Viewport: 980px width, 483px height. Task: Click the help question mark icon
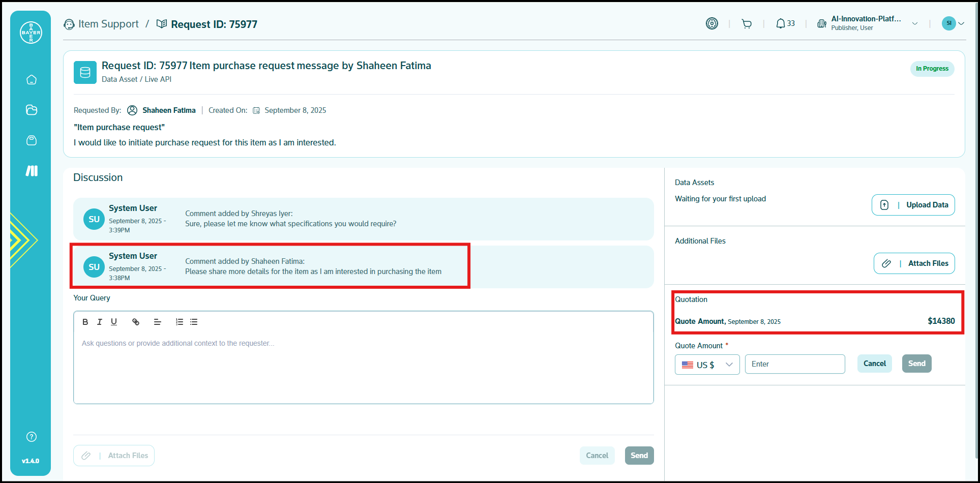32,437
